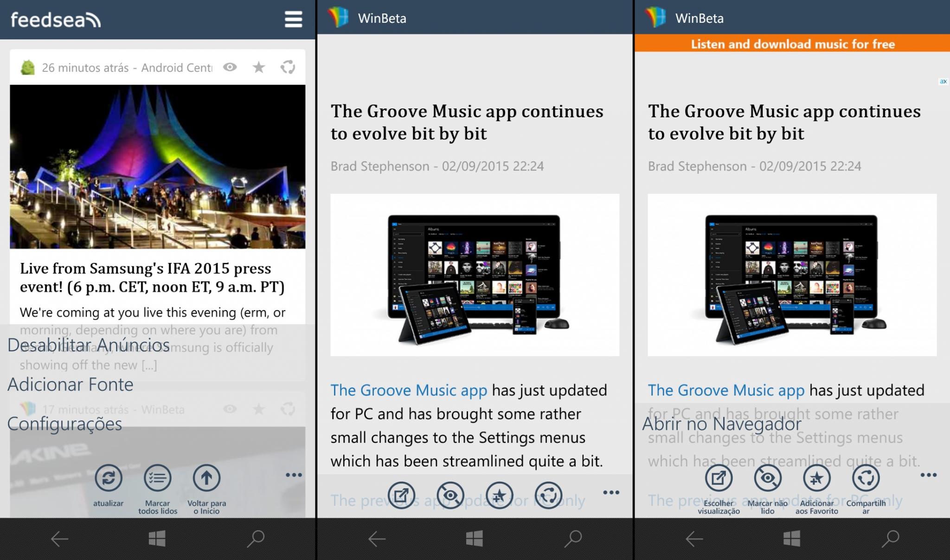Open the feedsea hamburger menu

point(293,19)
